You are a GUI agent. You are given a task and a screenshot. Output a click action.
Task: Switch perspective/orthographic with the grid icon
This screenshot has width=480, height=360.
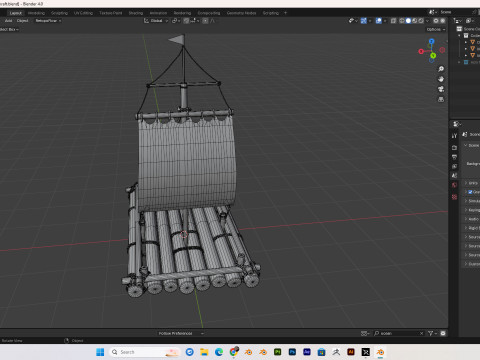click(441, 99)
